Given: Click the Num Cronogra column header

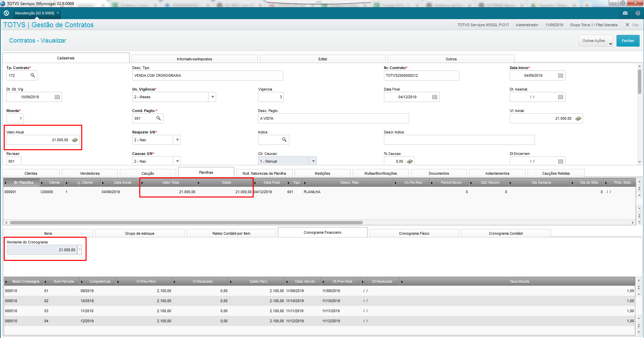Looking at the screenshot, I should tap(24, 281).
